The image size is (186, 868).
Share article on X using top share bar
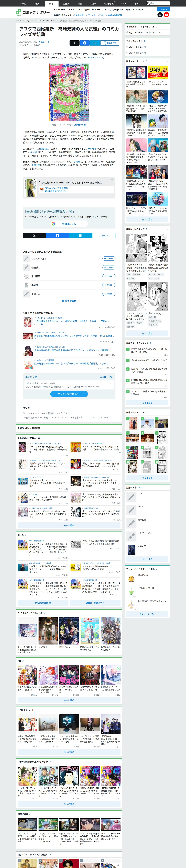point(74,43)
